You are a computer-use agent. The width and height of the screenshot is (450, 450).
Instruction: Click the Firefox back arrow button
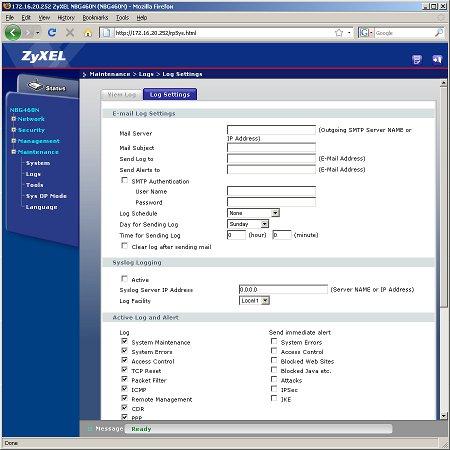[13, 33]
